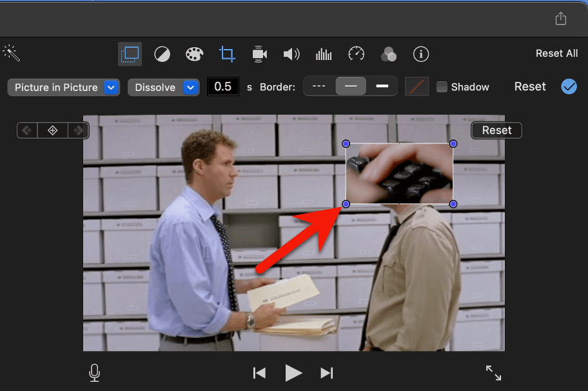The width and height of the screenshot is (588, 391).
Task: Open the Picture in Picture dropdown
Action: [x=63, y=88]
